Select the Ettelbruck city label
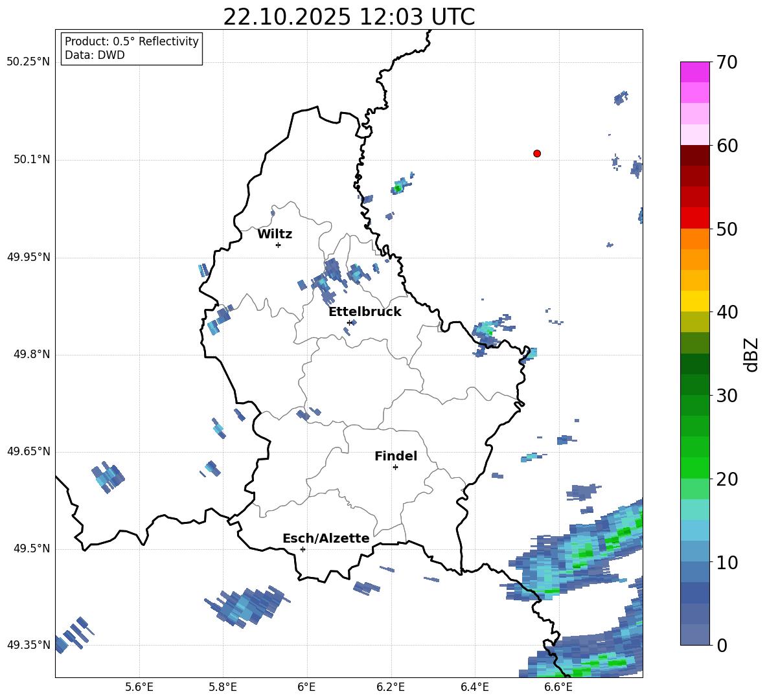Image resolution: width=767 pixels, height=700 pixels. [365, 312]
